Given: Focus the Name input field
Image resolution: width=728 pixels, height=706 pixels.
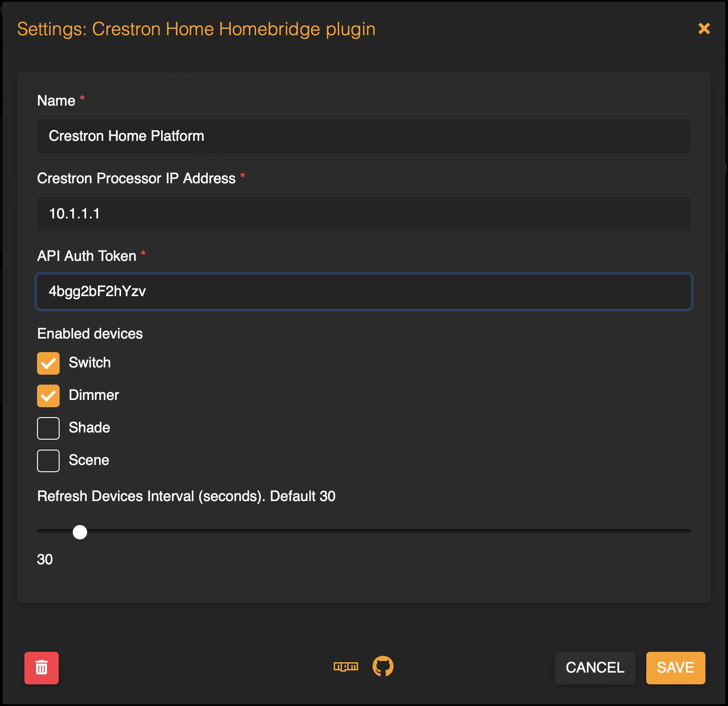Looking at the screenshot, I should pyautogui.click(x=364, y=136).
